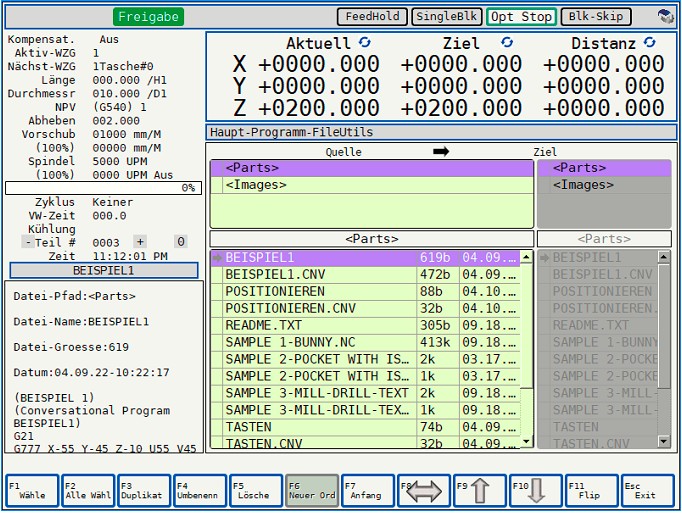This screenshot has height=513, width=682.
Task: Toggle Blk-Skip mode
Action: [x=596, y=17]
